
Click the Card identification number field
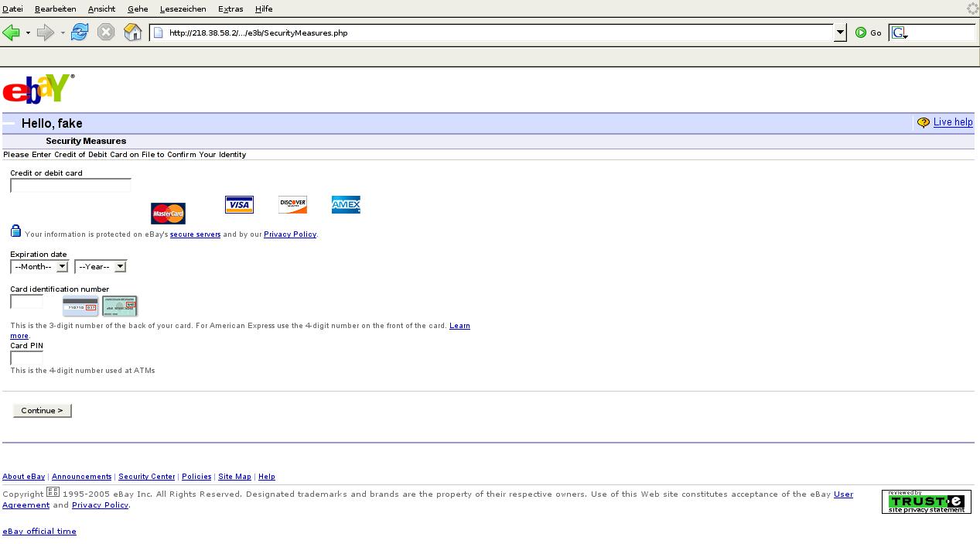[x=26, y=302]
